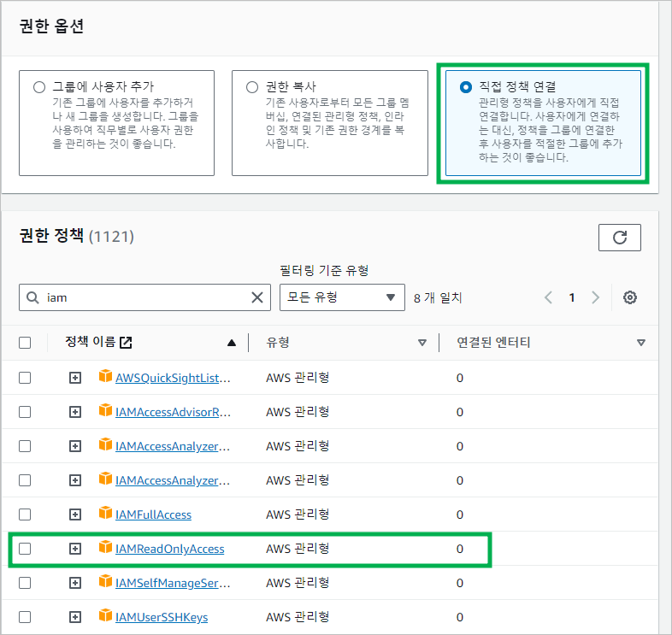Screen dimensions: 672x635
Task: Open table preferences gear icon
Action: (x=629, y=297)
